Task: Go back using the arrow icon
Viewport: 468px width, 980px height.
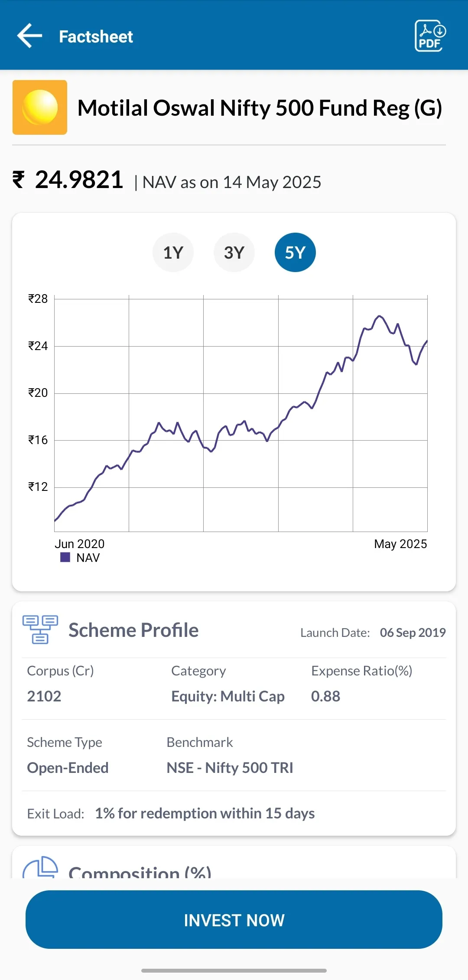Action: pos(29,36)
